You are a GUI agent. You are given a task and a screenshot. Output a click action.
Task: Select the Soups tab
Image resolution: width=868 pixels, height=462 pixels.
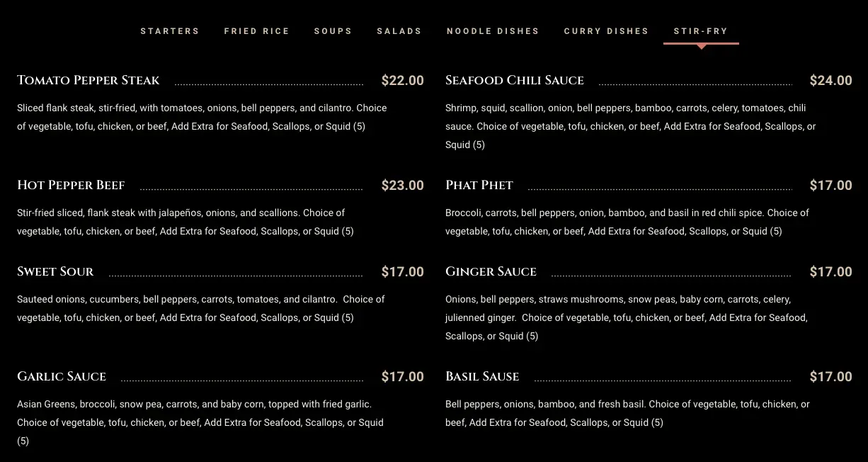333,31
